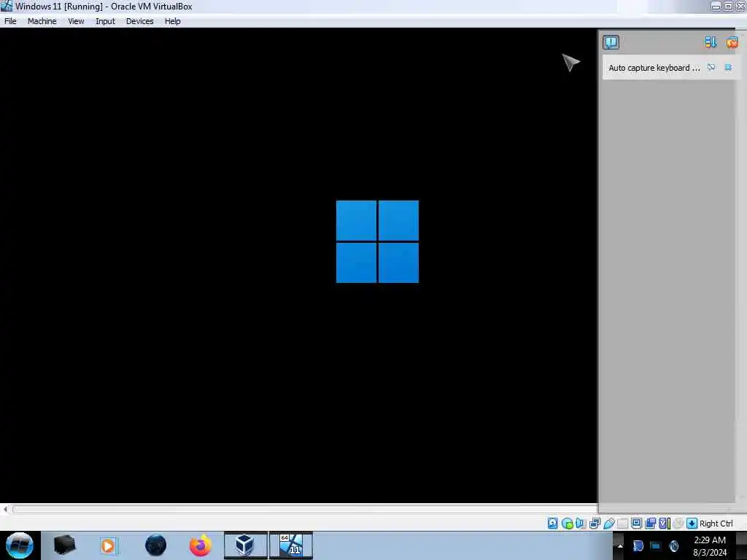The height and width of the screenshot is (560, 747).
Task: Click the mouse integration status icon
Action: coord(678,524)
